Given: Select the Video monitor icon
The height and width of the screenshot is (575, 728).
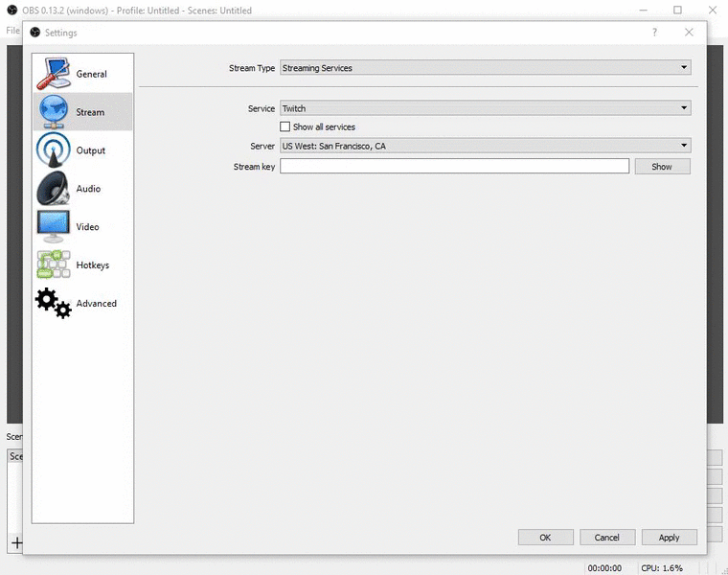Looking at the screenshot, I should (x=54, y=226).
